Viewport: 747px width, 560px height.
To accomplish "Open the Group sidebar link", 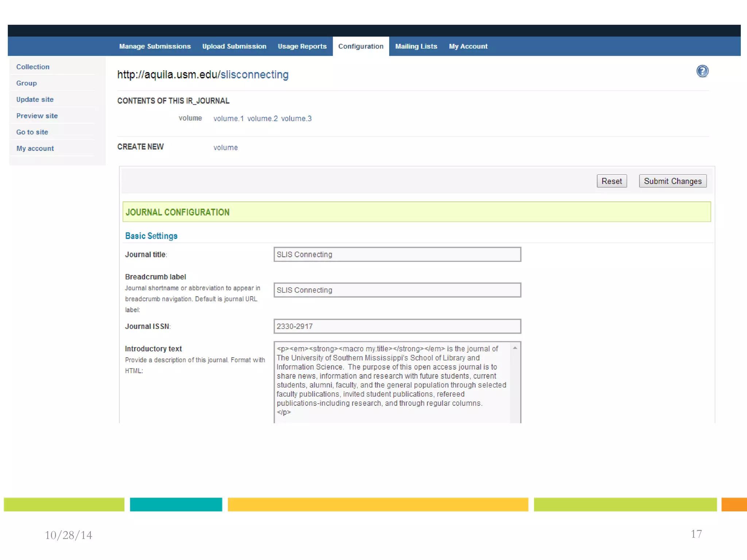I will (26, 83).
